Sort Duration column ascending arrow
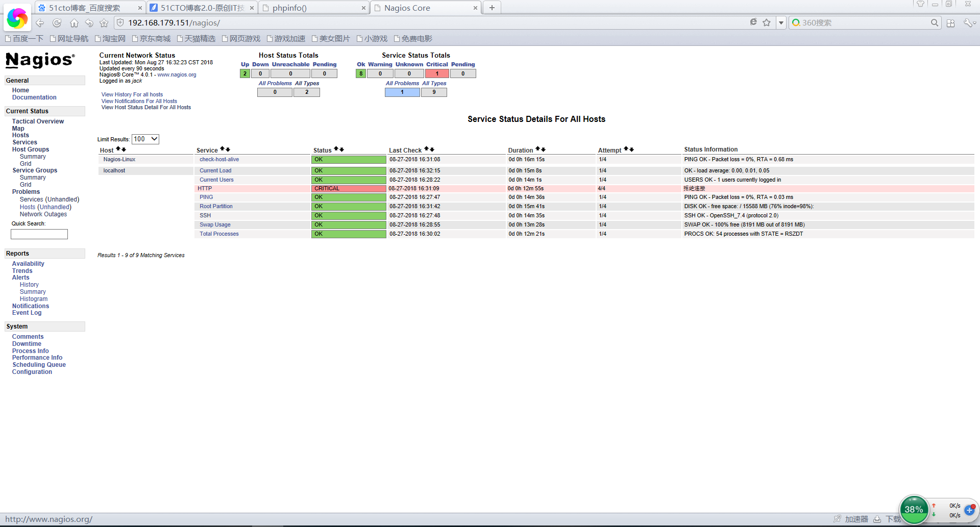The width and height of the screenshot is (980, 527). [x=537, y=149]
